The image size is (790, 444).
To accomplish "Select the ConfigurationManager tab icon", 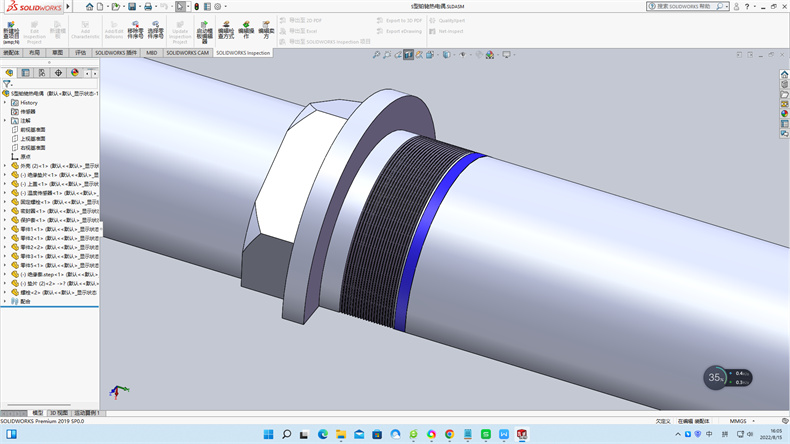I will (41, 73).
